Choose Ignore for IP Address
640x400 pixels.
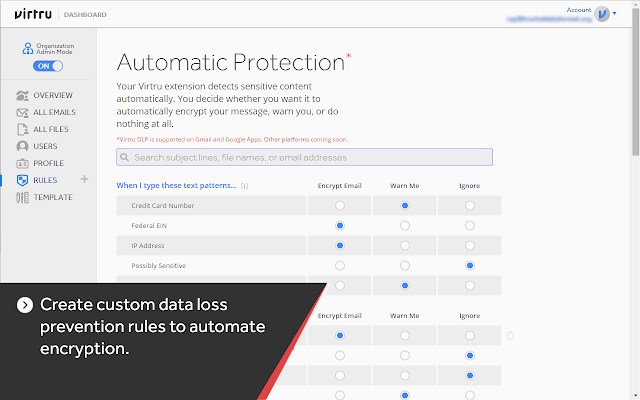pos(469,245)
